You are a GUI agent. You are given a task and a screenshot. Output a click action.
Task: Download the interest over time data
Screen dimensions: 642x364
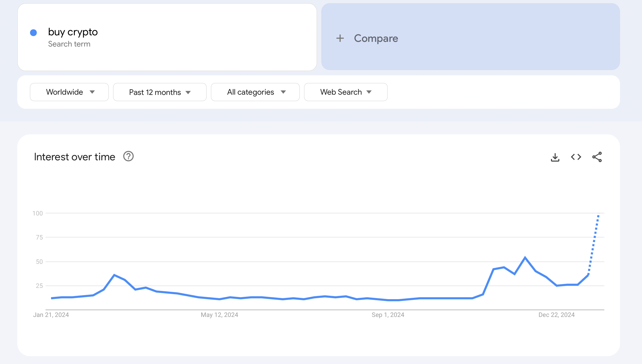tap(555, 157)
